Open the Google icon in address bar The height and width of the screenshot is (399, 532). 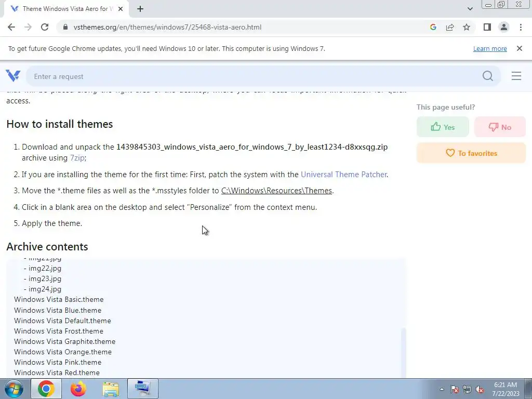pos(433,27)
